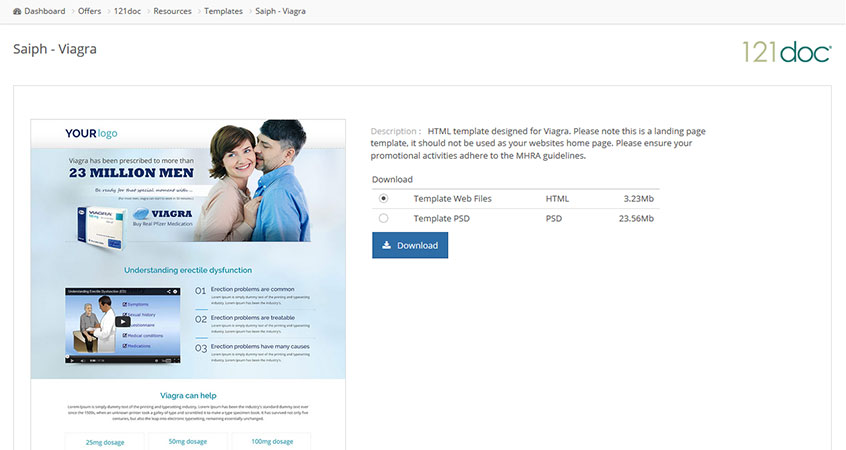
Task: Click '50mg dosage' in the preview
Action: click(188, 441)
